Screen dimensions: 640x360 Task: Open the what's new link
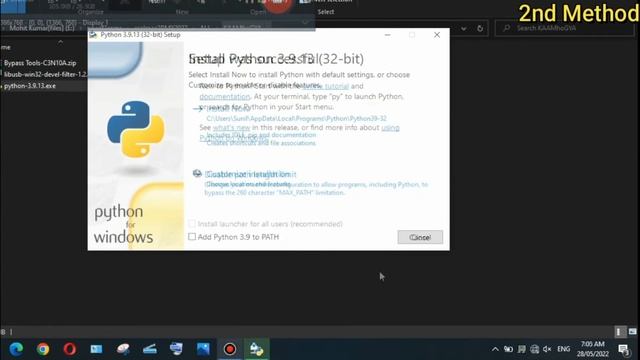pyautogui.click(x=231, y=128)
